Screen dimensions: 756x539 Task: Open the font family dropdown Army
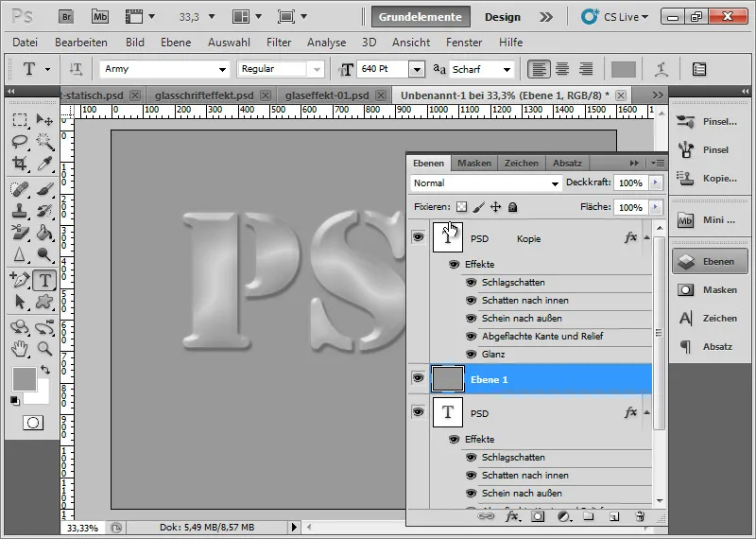(x=222, y=69)
